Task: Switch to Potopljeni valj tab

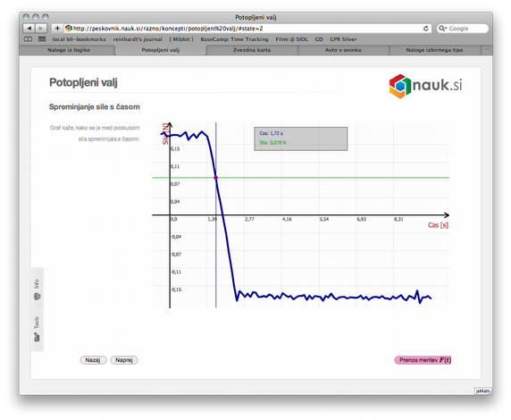Action: [x=160, y=50]
